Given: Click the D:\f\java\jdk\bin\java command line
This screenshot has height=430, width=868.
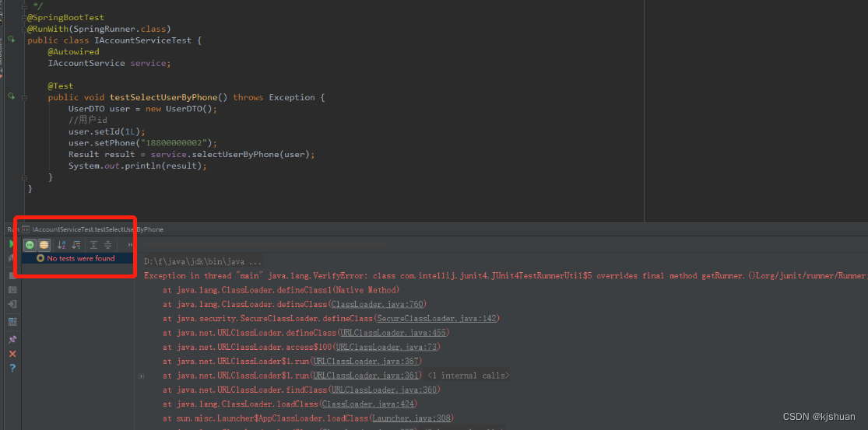Looking at the screenshot, I should (x=202, y=261).
